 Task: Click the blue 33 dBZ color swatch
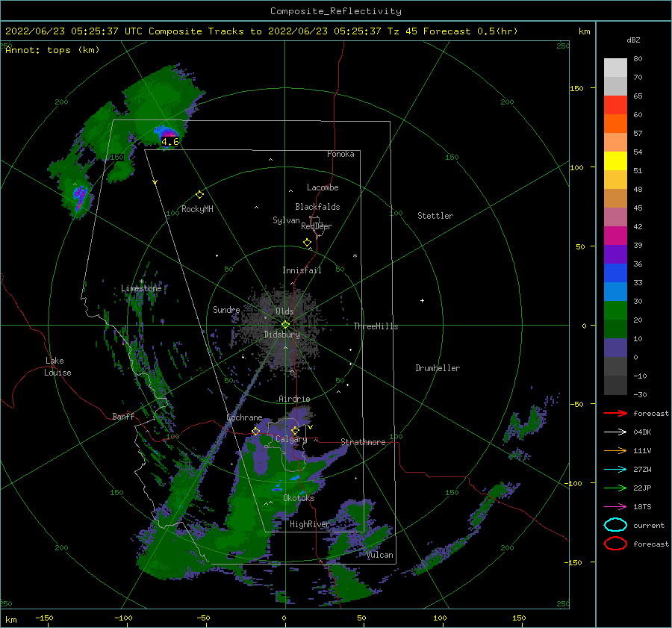(615, 273)
